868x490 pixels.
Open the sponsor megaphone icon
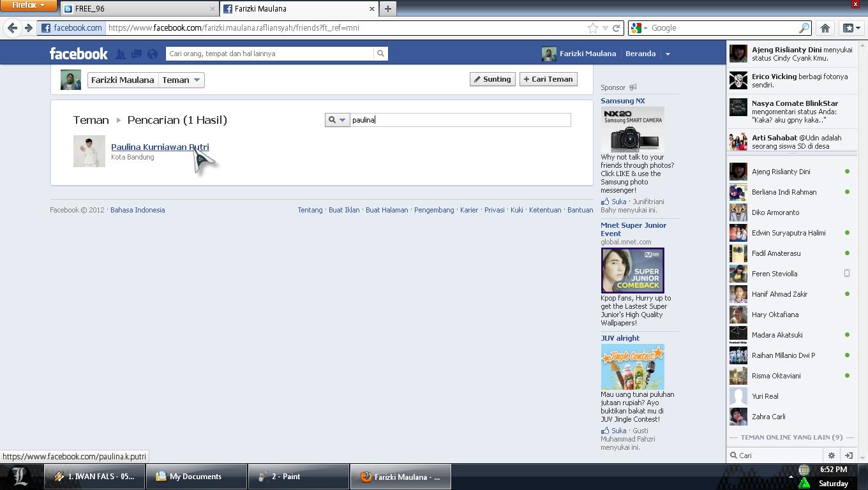point(632,87)
